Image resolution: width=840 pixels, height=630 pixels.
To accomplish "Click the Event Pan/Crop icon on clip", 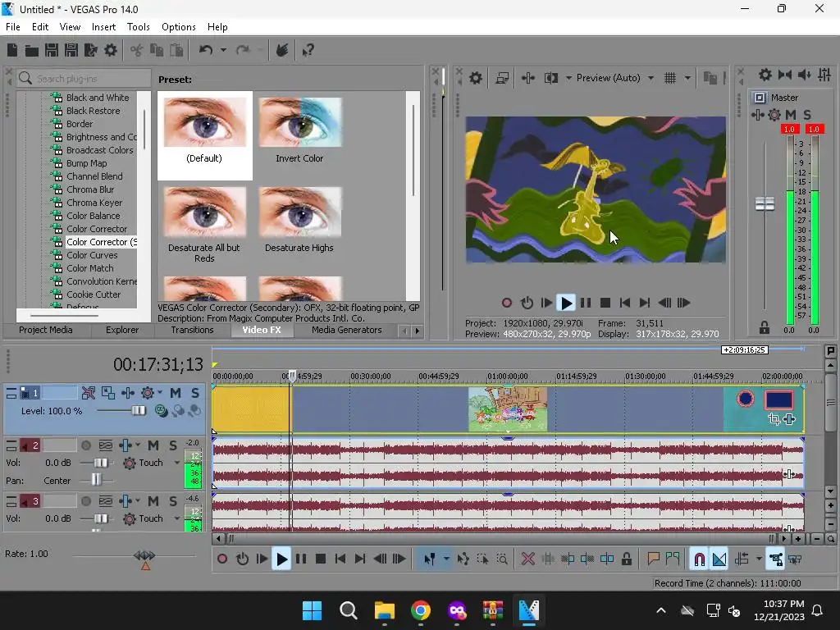I will [x=774, y=419].
